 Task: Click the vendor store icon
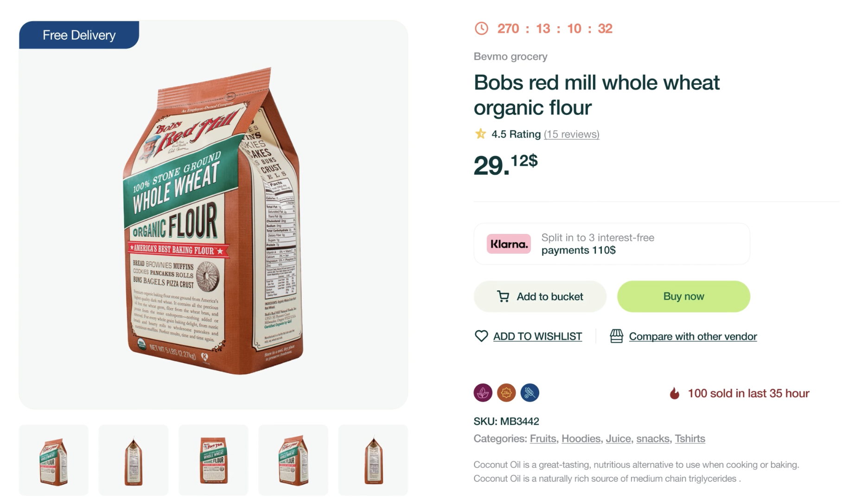coord(616,336)
